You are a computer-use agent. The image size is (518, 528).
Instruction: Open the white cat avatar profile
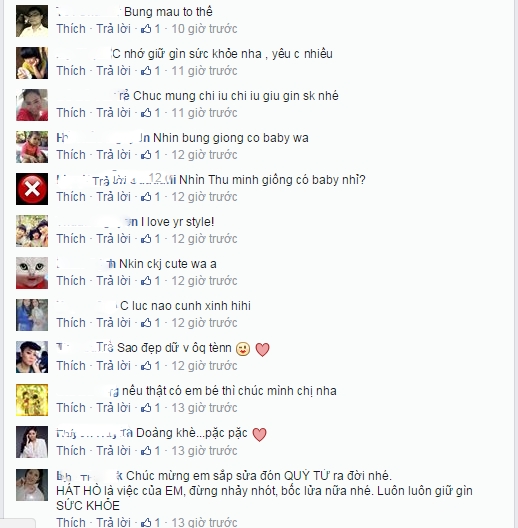click(x=32, y=273)
